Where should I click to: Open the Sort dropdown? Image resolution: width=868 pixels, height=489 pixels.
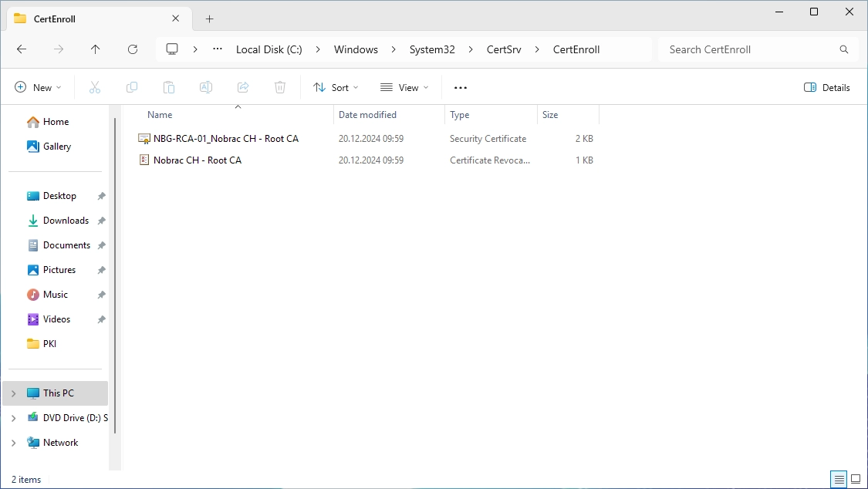pyautogui.click(x=336, y=87)
